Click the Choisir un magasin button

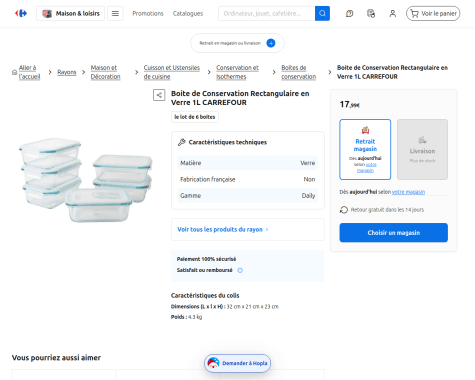[394, 233]
